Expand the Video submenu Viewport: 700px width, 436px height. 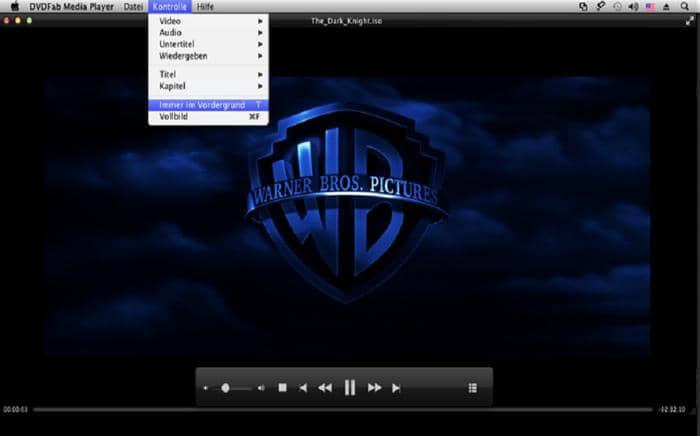click(208, 21)
